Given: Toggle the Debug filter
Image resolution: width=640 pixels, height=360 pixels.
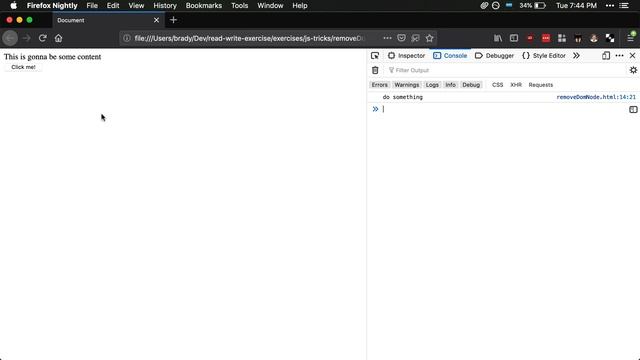Looking at the screenshot, I should (471, 85).
